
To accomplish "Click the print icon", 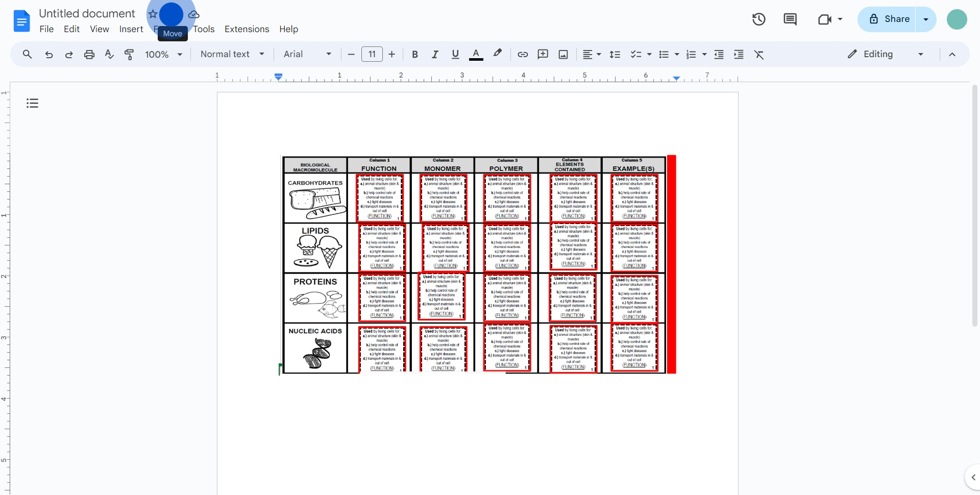I will (89, 55).
